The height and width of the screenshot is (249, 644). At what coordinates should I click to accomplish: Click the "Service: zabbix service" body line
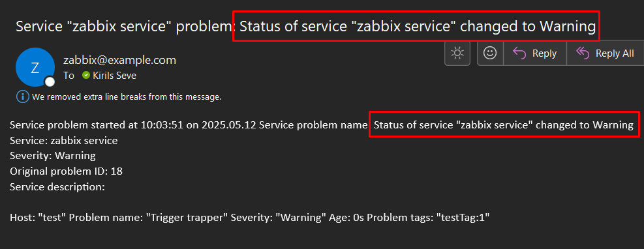click(x=64, y=141)
